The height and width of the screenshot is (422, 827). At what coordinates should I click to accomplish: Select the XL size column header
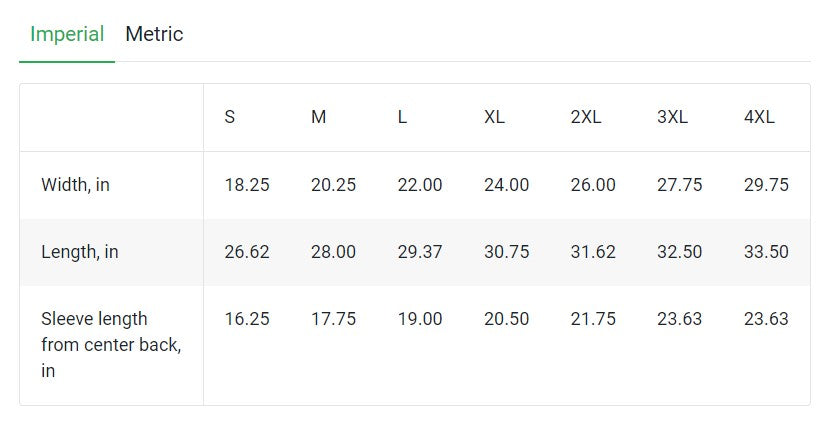(x=494, y=117)
